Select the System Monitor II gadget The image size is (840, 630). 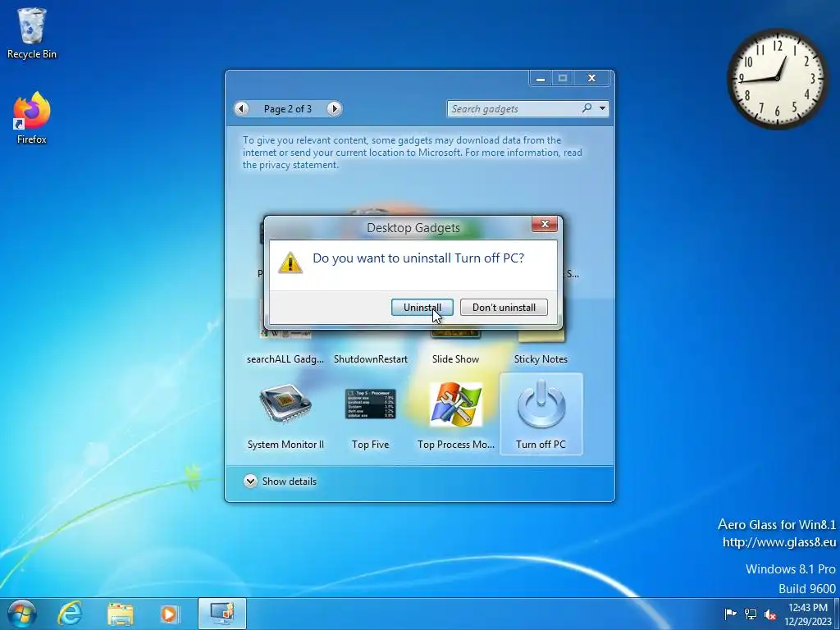285,414
